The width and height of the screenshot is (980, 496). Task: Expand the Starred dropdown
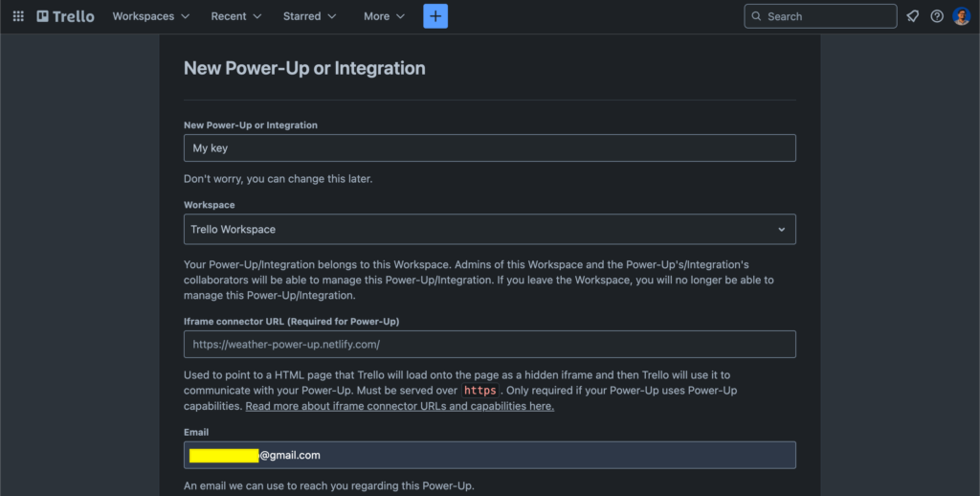tap(309, 16)
